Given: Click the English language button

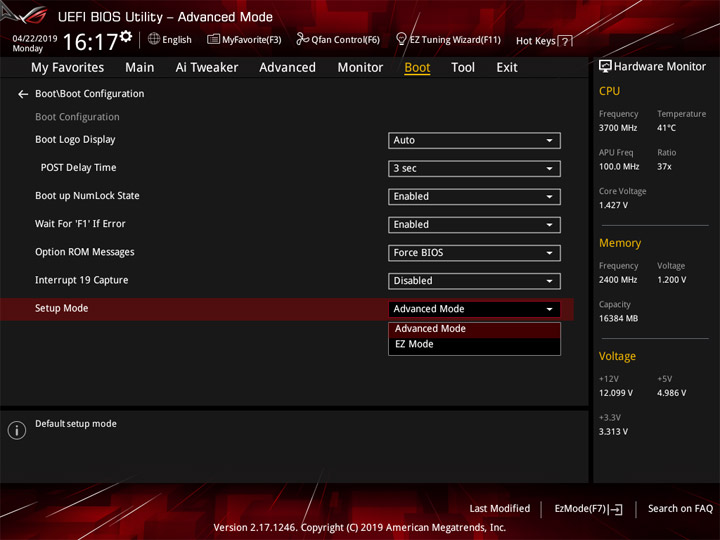Looking at the screenshot, I should pos(170,39).
